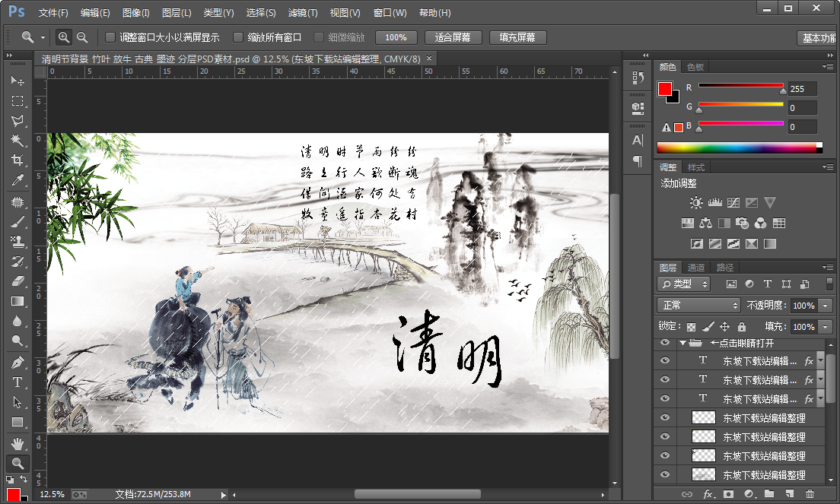The height and width of the screenshot is (504, 840).
Task: Switch to the 通道 tab
Action: point(695,268)
